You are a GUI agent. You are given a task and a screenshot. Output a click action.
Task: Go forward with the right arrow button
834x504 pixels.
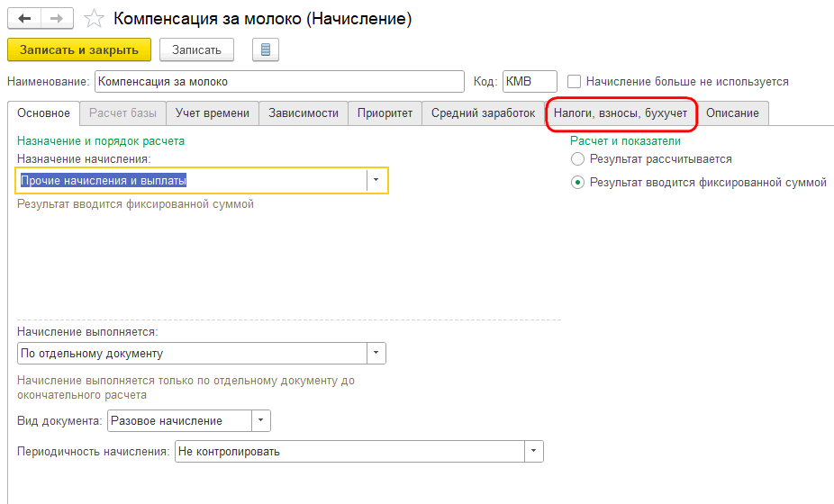57,19
